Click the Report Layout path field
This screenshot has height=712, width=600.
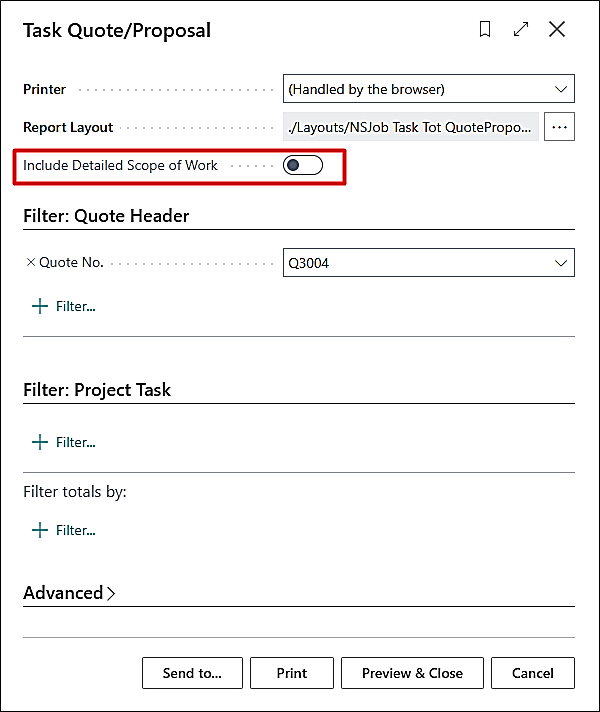coord(411,127)
